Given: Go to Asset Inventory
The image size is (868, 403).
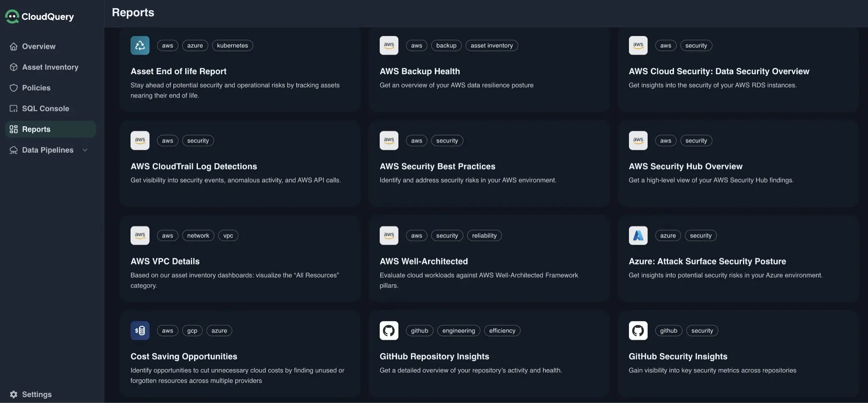Looking at the screenshot, I should [50, 67].
